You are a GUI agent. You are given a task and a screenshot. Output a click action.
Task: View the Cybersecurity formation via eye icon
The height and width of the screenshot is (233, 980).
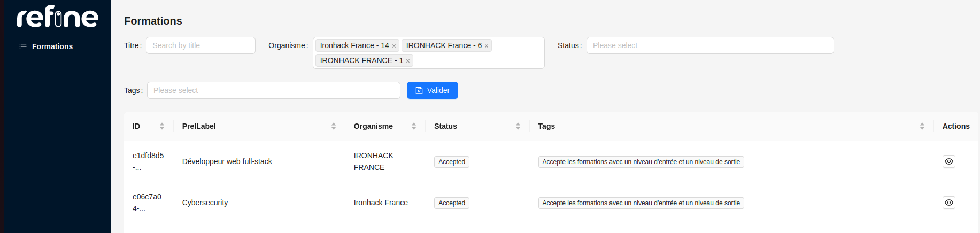click(x=949, y=203)
